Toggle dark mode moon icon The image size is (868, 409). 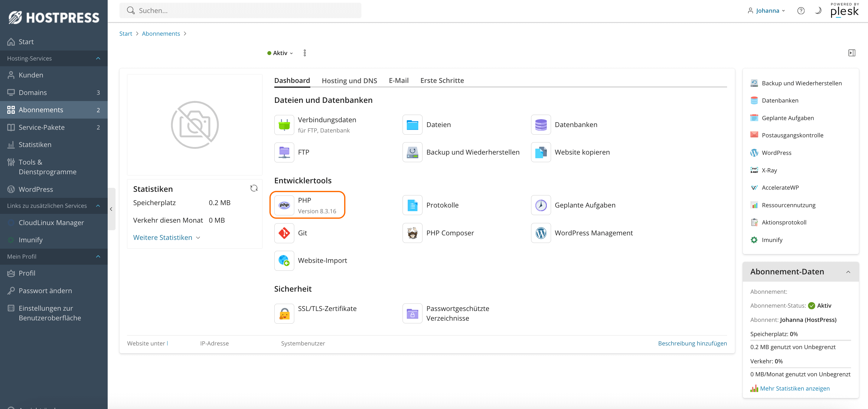click(818, 11)
